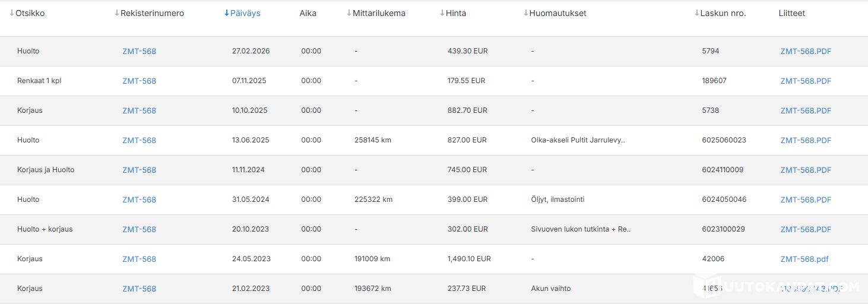The height and width of the screenshot is (304, 868).
Task: Click the Aika column header
Action: tap(308, 13)
